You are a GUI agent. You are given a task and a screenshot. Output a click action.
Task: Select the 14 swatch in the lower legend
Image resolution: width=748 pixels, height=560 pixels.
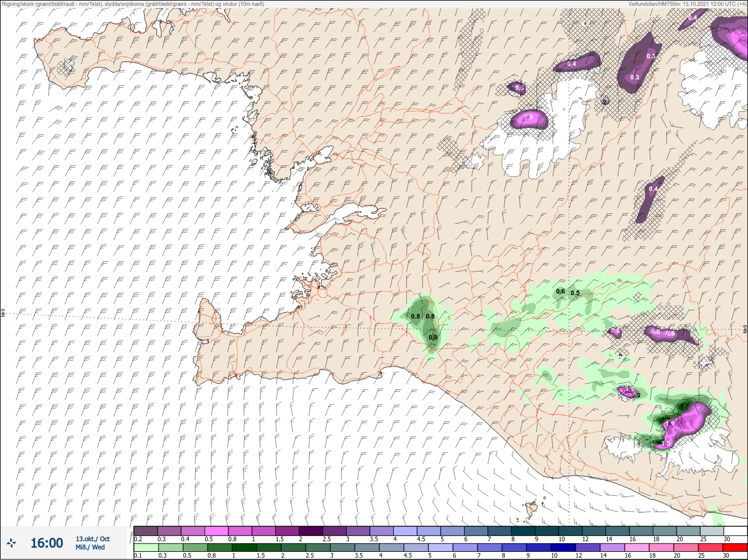pyautogui.click(x=612, y=548)
